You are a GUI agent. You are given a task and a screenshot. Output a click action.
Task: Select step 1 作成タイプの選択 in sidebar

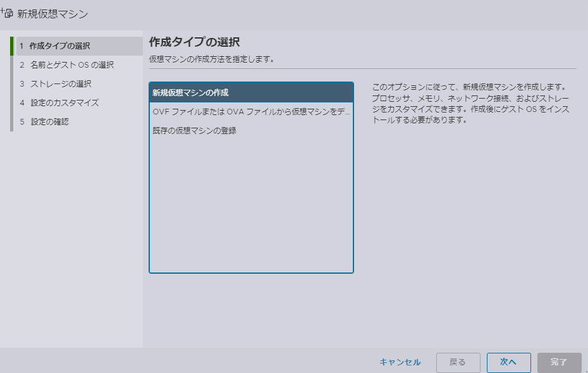tap(59, 46)
